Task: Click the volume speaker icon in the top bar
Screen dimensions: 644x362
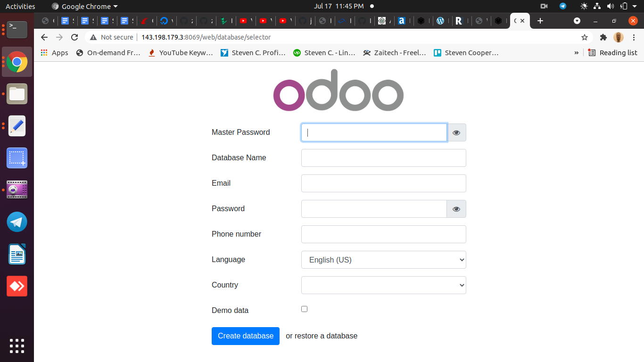Action: pyautogui.click(x=611, y=6)
